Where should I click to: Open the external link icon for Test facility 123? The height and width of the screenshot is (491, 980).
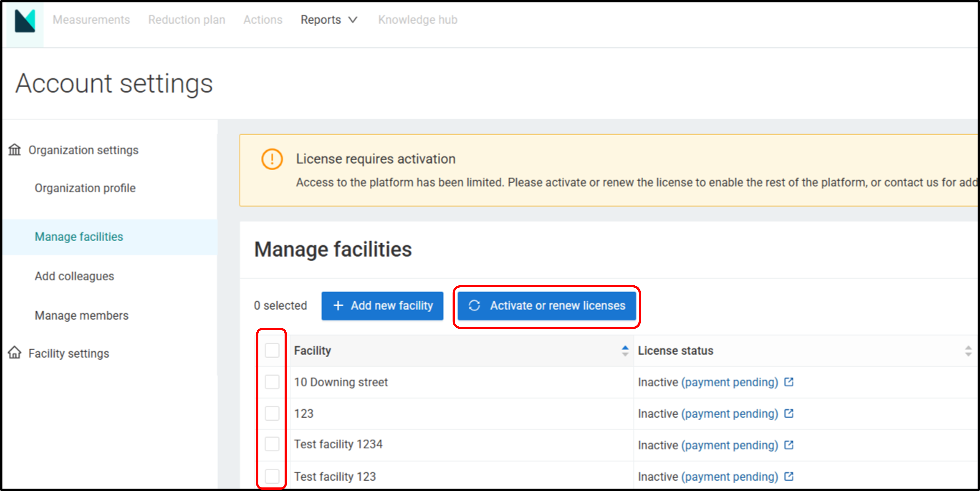[789, 476]
